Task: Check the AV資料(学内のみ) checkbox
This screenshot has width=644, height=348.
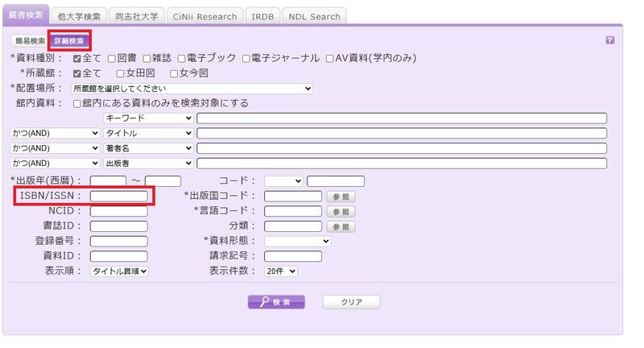Action: click(x=329, y=58)
